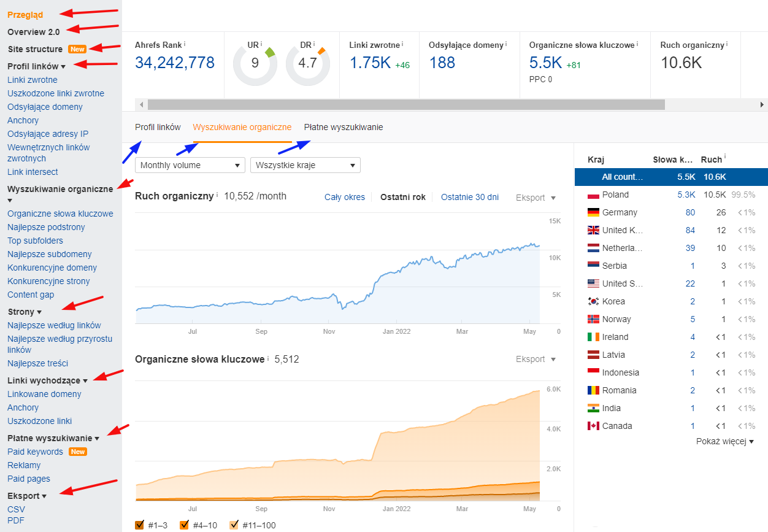The image size is (768, 532).
Task: Click the Korea flag icon
Action: pyautogui.click(x=593, y=301)
